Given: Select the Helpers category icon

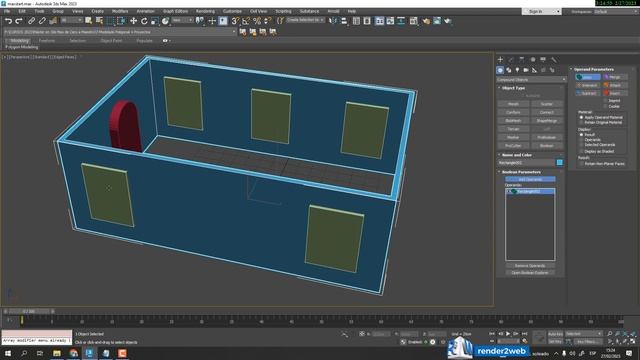Looking at the screenshot, I should [x=534, y=70].
